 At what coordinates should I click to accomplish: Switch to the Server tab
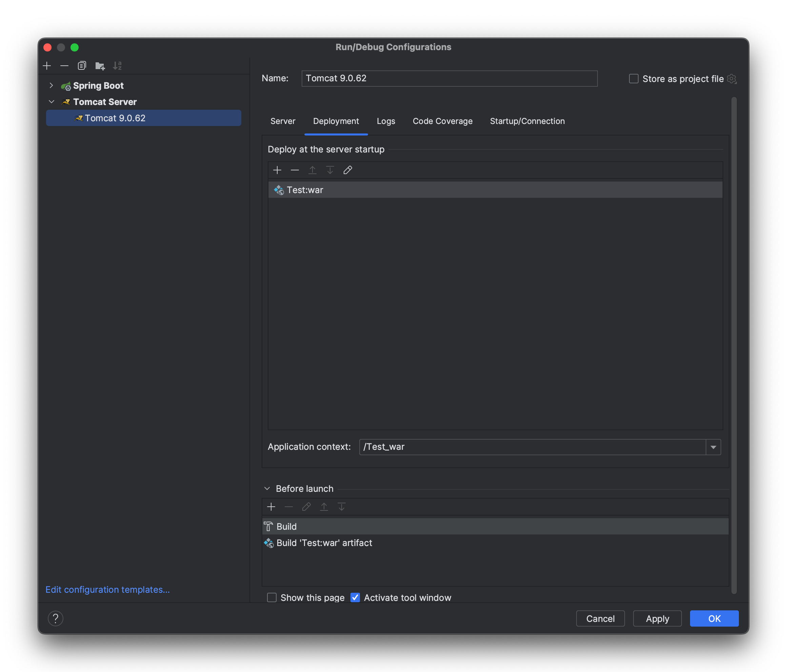point(283,121)
